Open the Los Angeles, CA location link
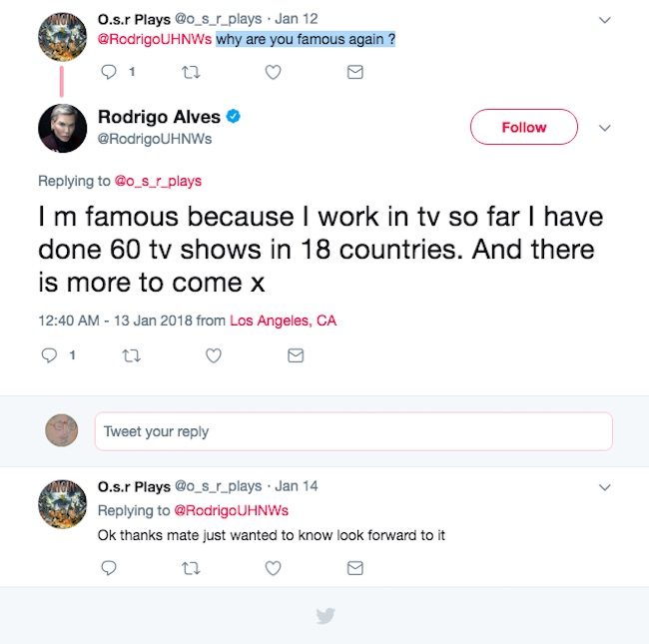 pyautogui.click(x=283, y=321)
